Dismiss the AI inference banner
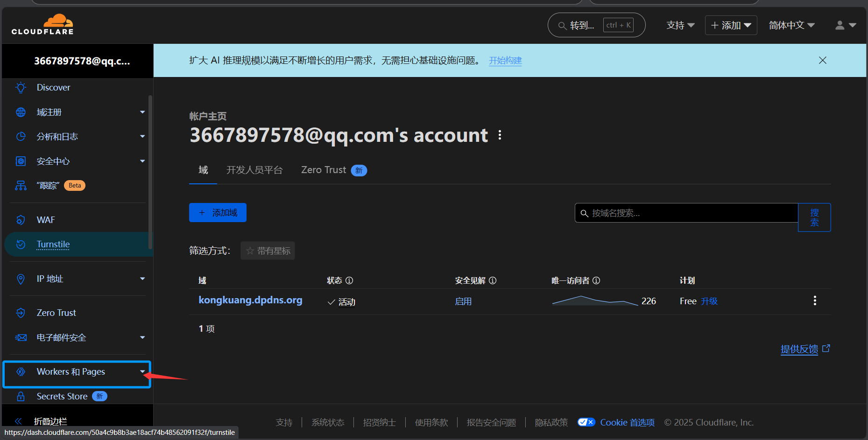This screenshot has height=440, width=868. point(822,61)
